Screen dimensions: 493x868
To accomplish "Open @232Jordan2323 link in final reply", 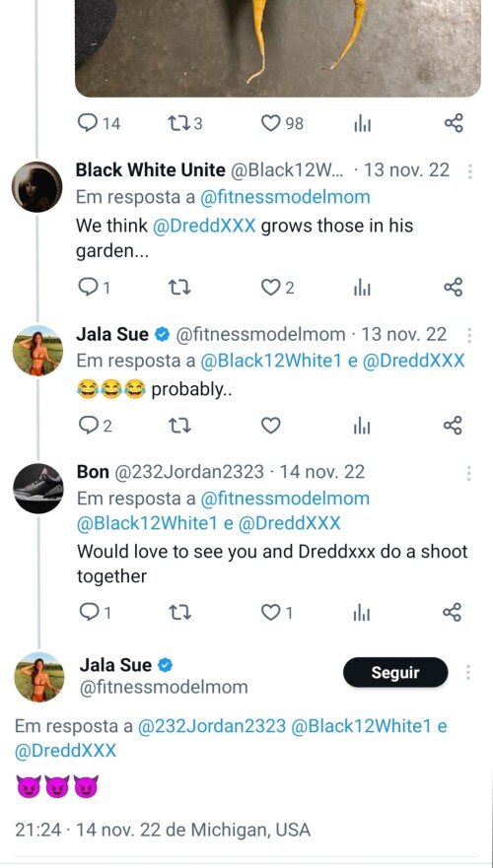I will click(211, 726).
